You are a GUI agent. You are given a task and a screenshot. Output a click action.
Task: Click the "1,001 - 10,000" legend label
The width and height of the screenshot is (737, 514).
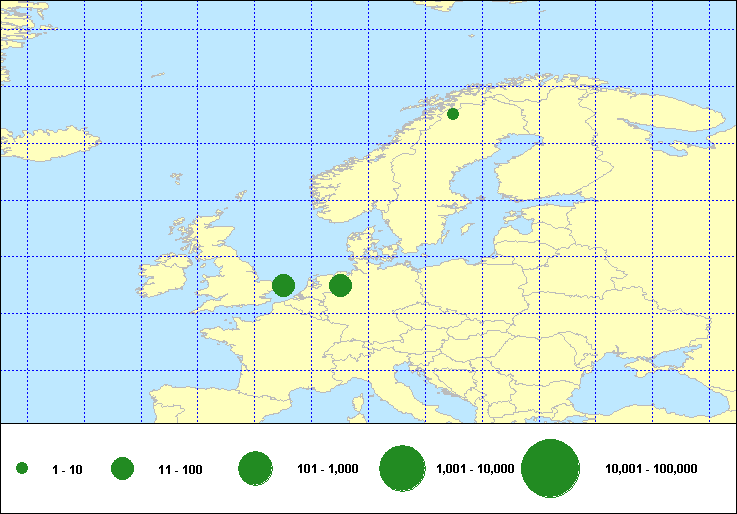(475, 469)
